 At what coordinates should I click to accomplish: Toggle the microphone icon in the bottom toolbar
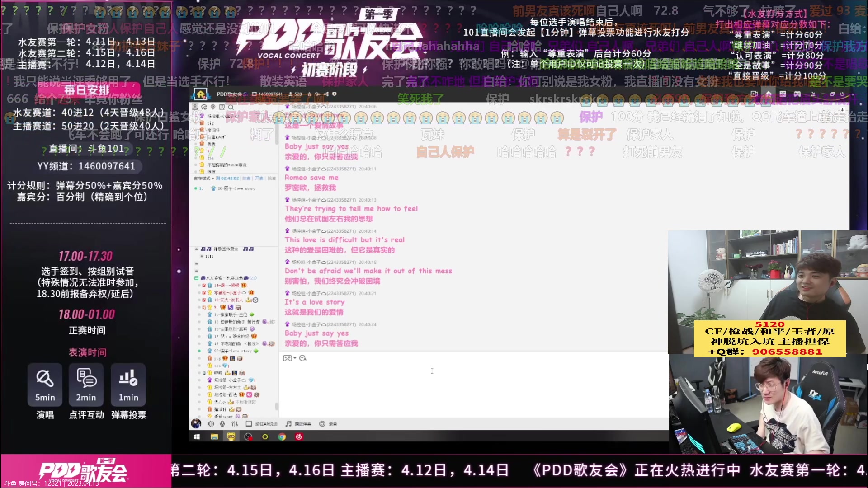point(222,424)
